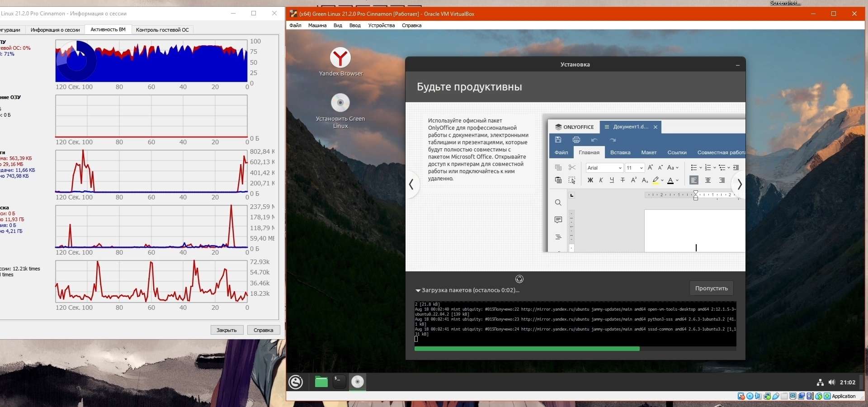Click the 'Пропустить' button in installer
The height and width of the screenshot is (407, 868).
pyautogui.click(x=712, y=289)
